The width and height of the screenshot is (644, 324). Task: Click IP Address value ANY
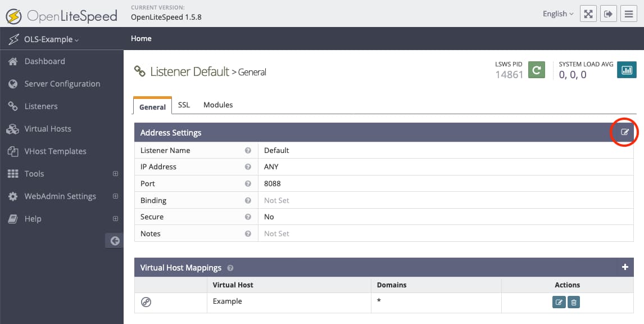pos(271,167)
